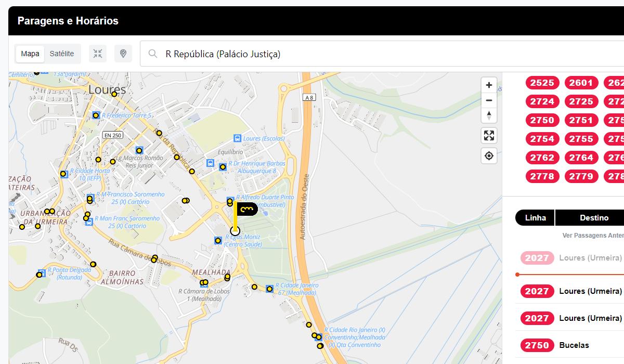Image resolution: width=624 pixels, height=364 pixels.
Task: Click the collapse arrows icon in toolbar
Action: click(98, 54)
